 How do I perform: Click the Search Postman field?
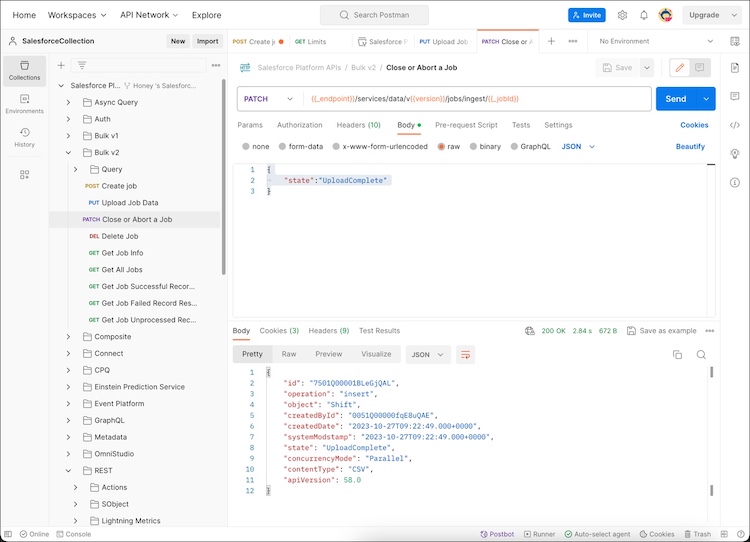click(x=375, y=15)
